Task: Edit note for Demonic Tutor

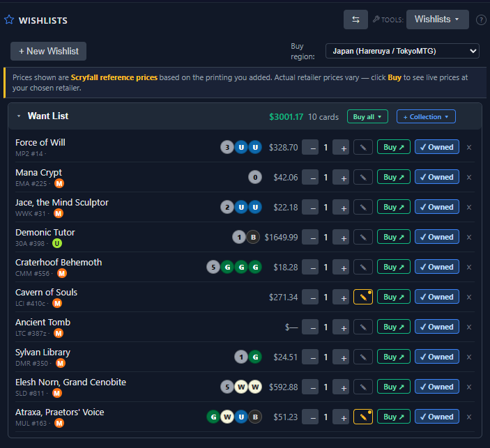Action: [x=363, y=237]
